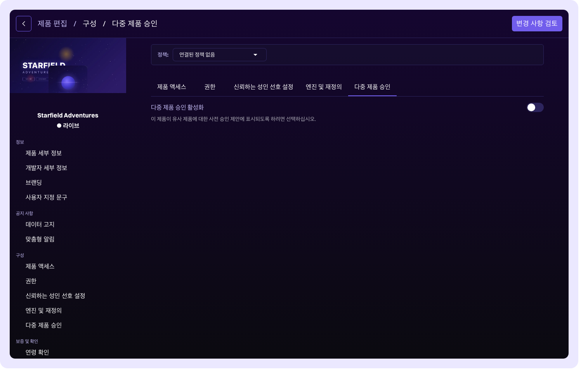588x378 pixels.
Task: Click the 제품 편집 breadcrumb
Action: [52, 24]
